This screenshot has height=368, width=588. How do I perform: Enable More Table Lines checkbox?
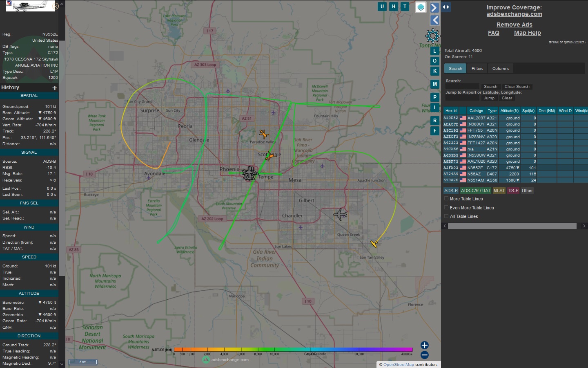pyautogui.click(x=446, y=199)
